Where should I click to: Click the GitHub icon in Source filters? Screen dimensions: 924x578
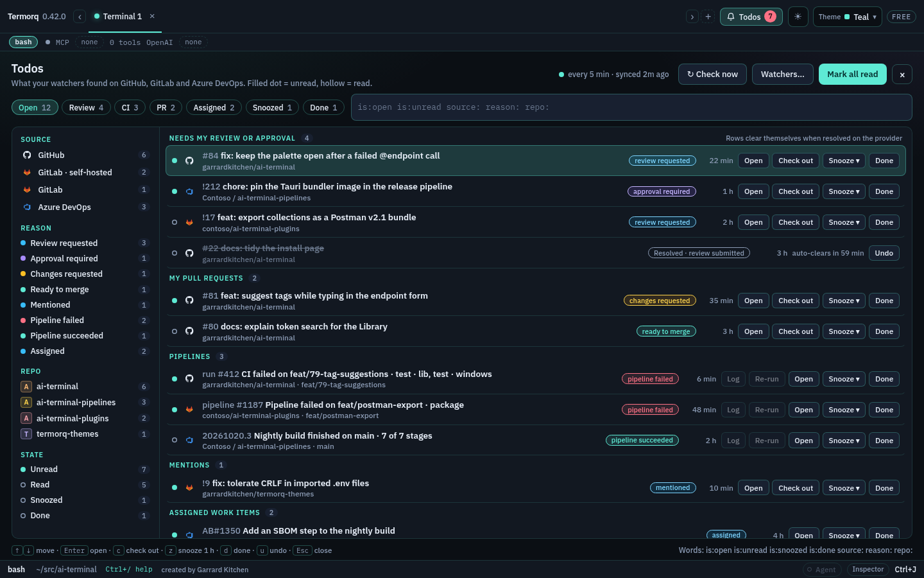tap(27, 155)
